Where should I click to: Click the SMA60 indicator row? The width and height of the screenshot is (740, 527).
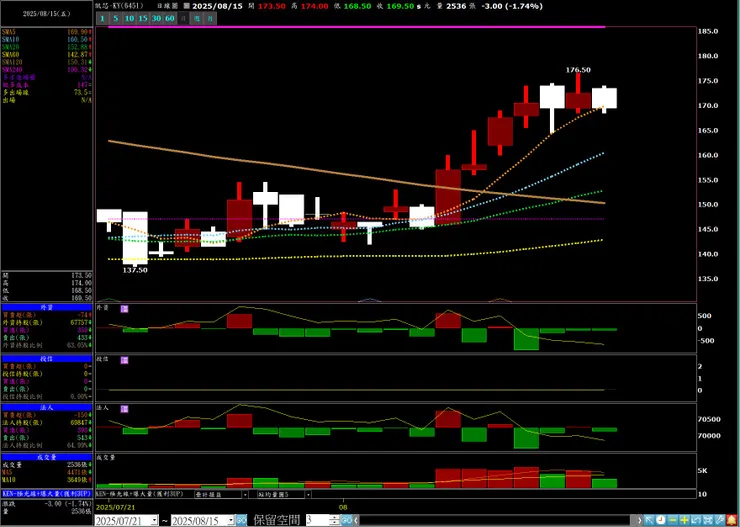[x=47, y=54]
